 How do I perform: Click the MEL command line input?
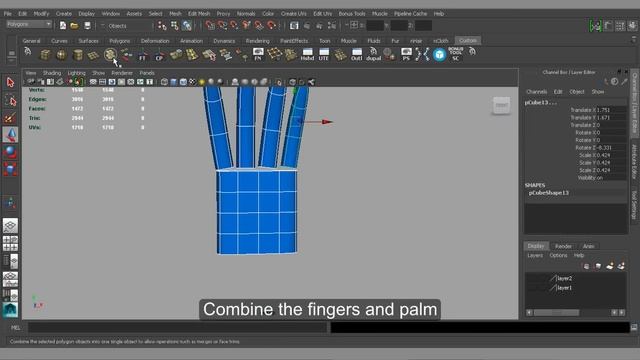pos(177,327)
